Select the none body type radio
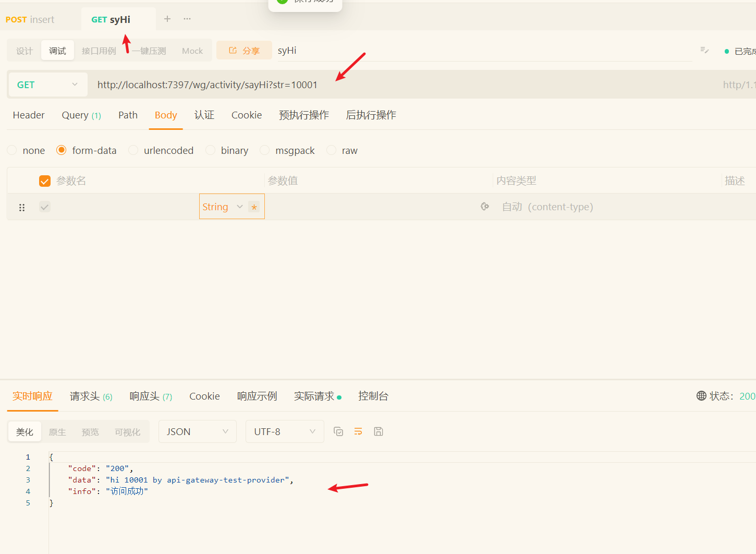This screenshot has width=756, height=554. click(12, 150)
